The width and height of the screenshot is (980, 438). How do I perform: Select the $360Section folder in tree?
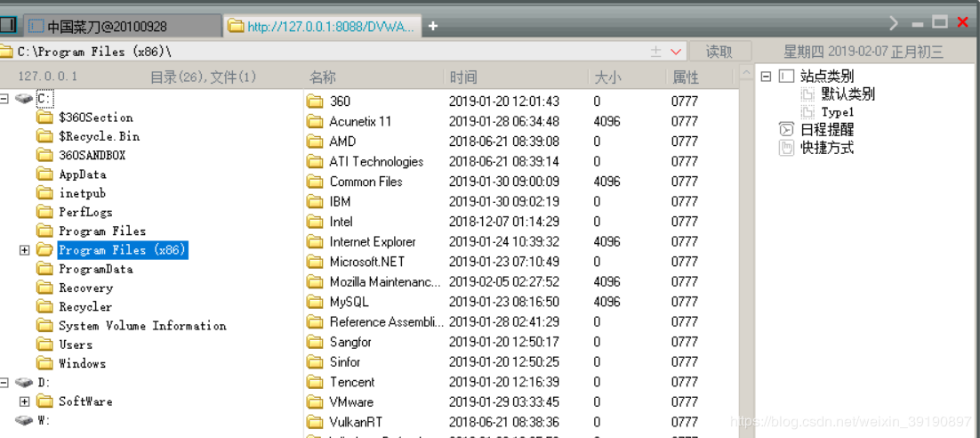click(96, 118)
